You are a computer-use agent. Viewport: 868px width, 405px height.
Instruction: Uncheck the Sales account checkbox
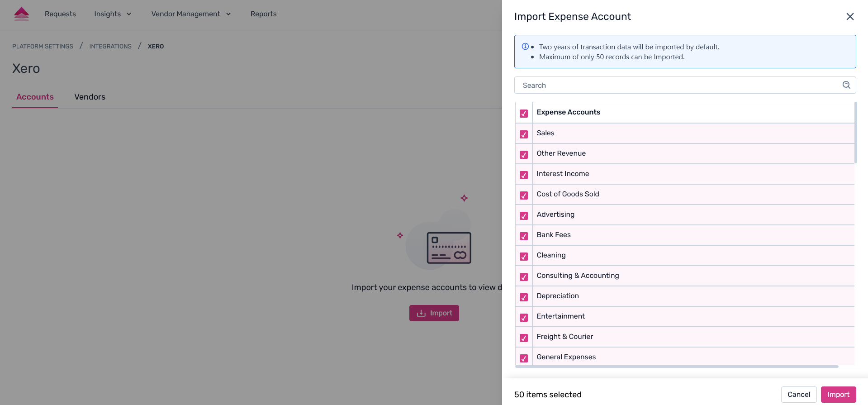(x=524, y=134)
